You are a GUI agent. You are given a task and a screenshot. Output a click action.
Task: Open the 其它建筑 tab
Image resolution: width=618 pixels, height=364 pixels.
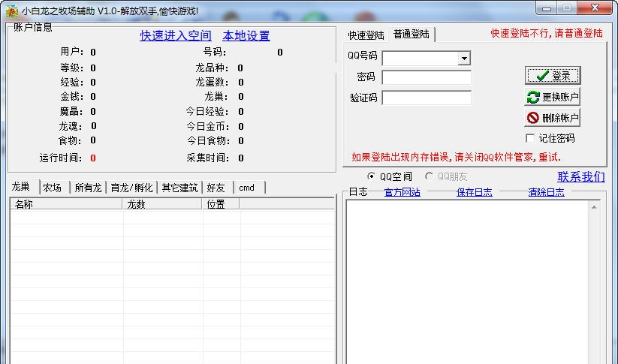coord(179,188)
